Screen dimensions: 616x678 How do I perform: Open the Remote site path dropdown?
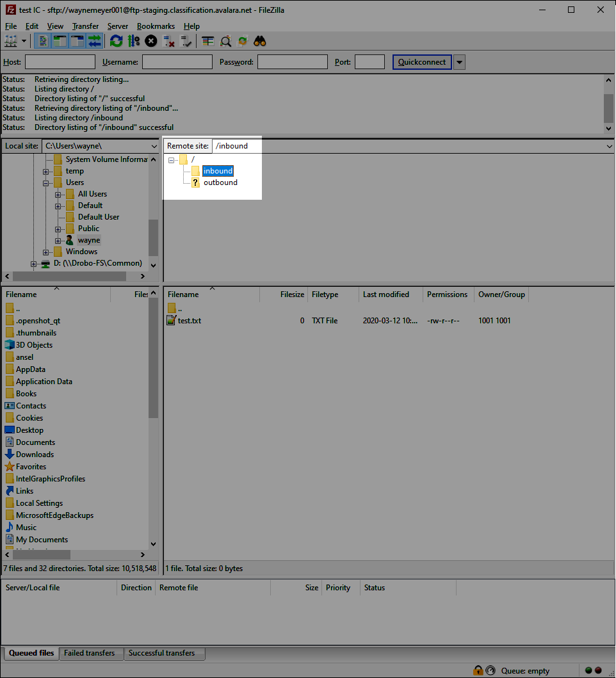[x=610, y=146]
